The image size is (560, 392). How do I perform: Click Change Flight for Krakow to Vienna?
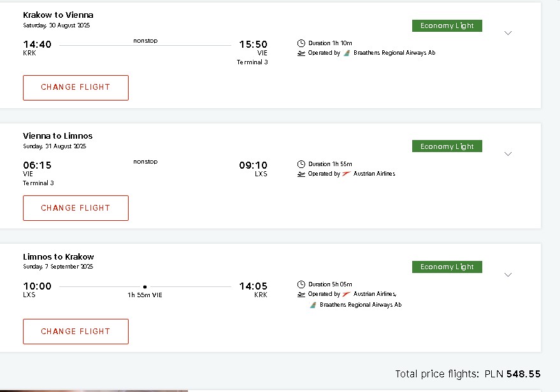(x=76, y=88)
